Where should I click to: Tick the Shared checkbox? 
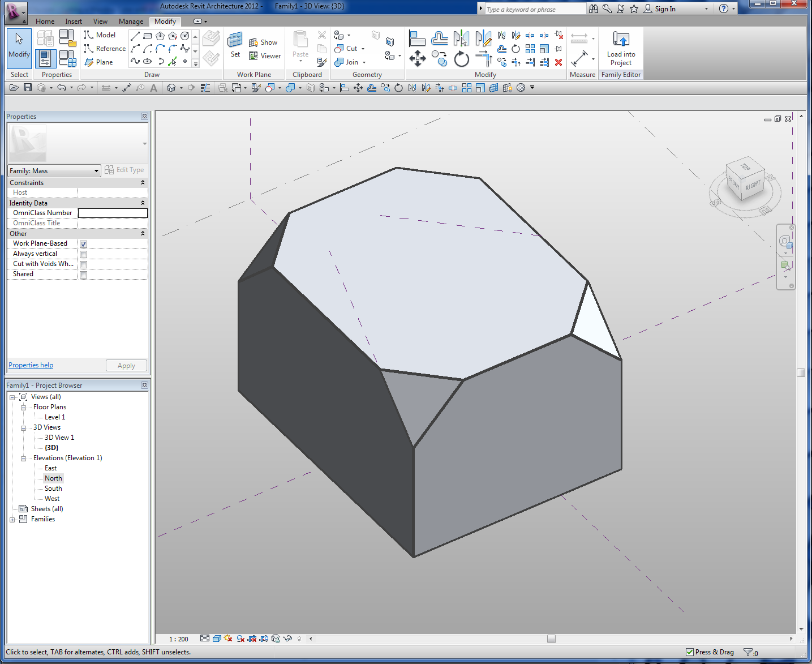pyautogui.click(x=83, y=275)
